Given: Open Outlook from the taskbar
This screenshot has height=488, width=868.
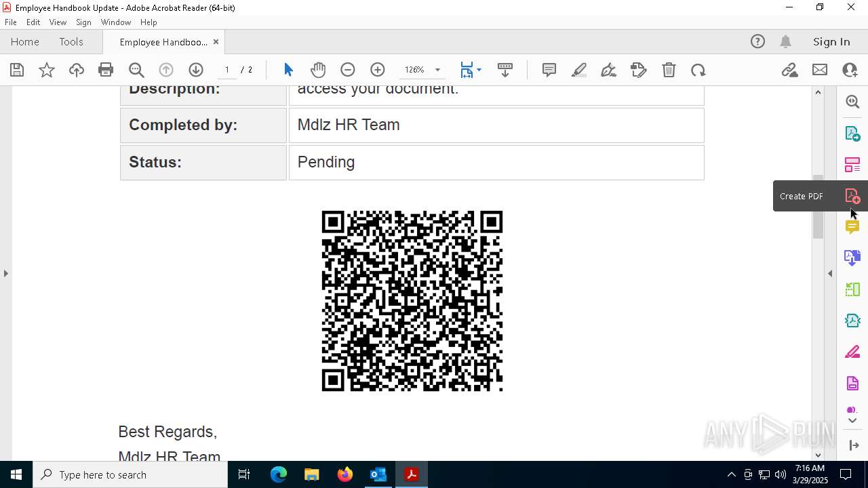Looking at the screenshot, I should pyautogui.click(x=378, y=474).
